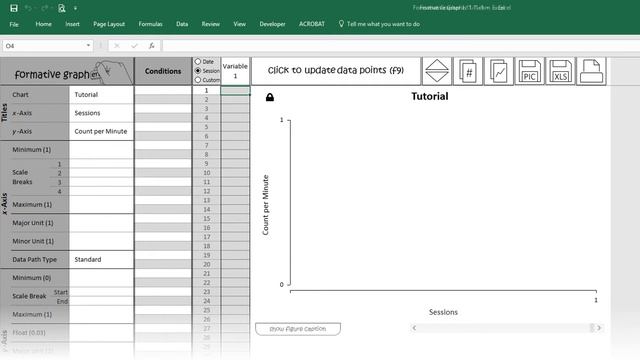Click the Maximum (1) x-Axis value cell

point(101,204)
